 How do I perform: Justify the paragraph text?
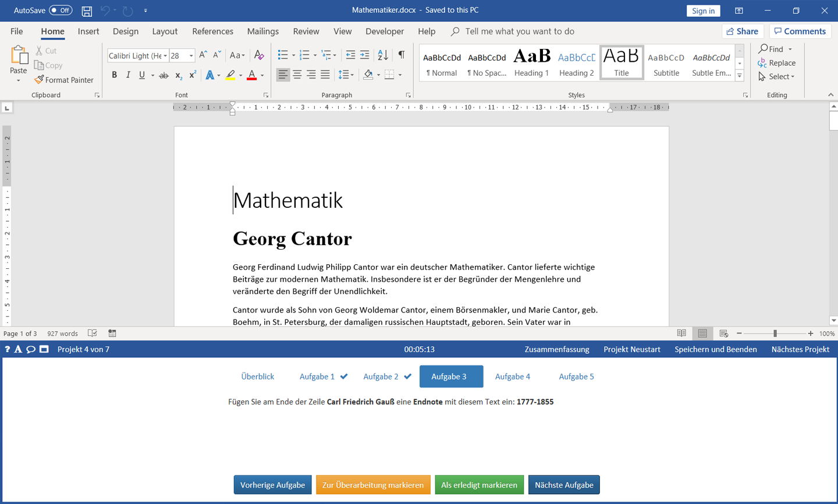click(x=325, y=74)
